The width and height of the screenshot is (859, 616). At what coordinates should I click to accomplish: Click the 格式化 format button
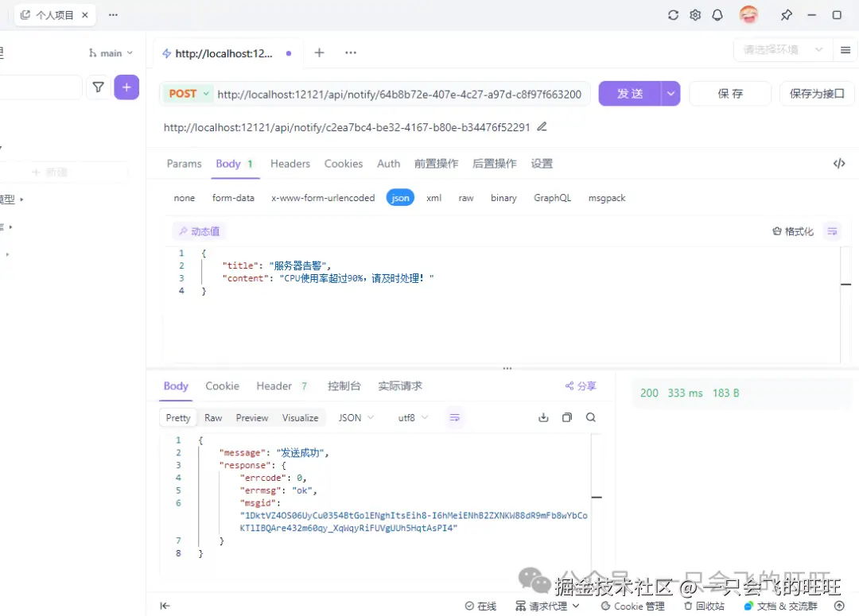793,231
